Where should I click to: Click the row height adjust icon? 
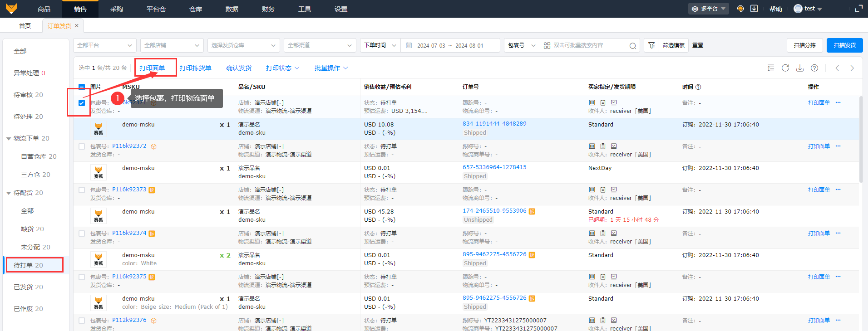771,68
